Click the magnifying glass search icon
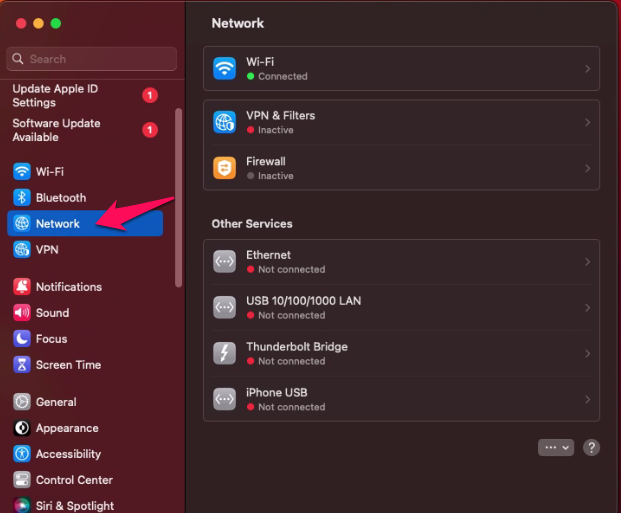The height and width of the screenshot is (513, 621). (x=17, y=59)
